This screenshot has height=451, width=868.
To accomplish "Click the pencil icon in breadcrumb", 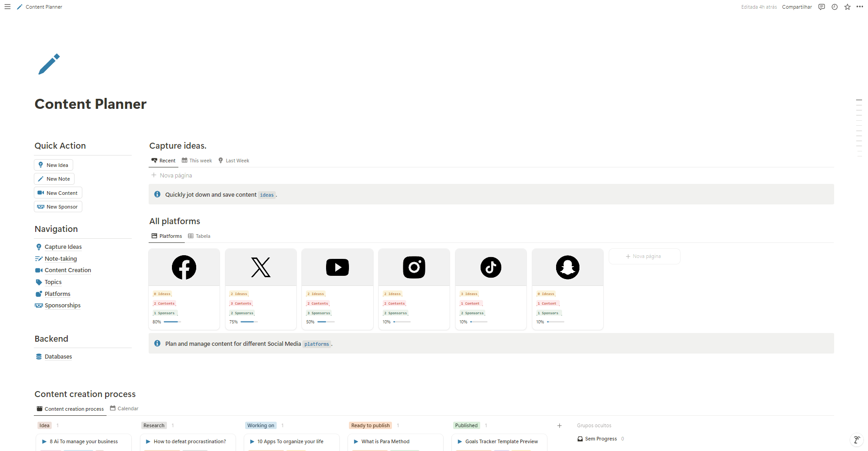I will coord(20,7).
